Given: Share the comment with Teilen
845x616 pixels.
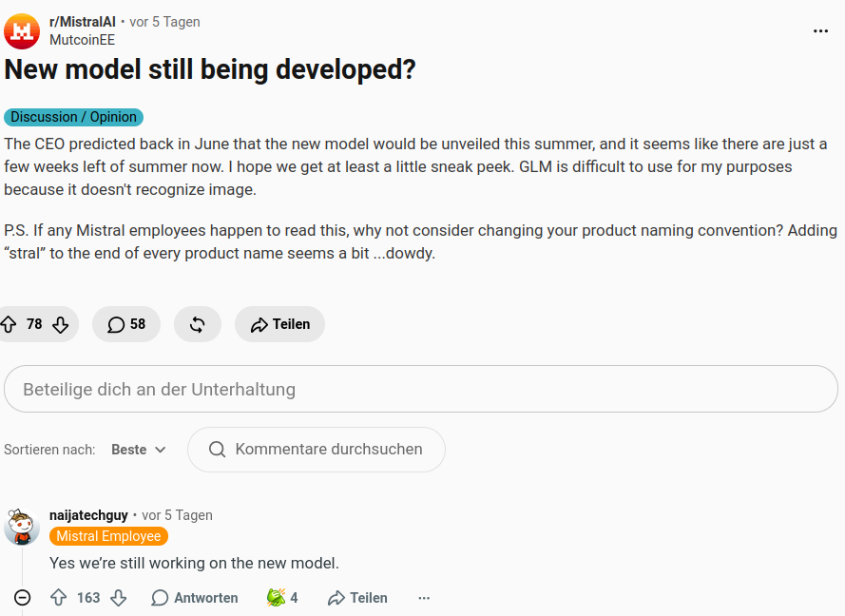Looking at the screenshot, I should pos(357,598).
